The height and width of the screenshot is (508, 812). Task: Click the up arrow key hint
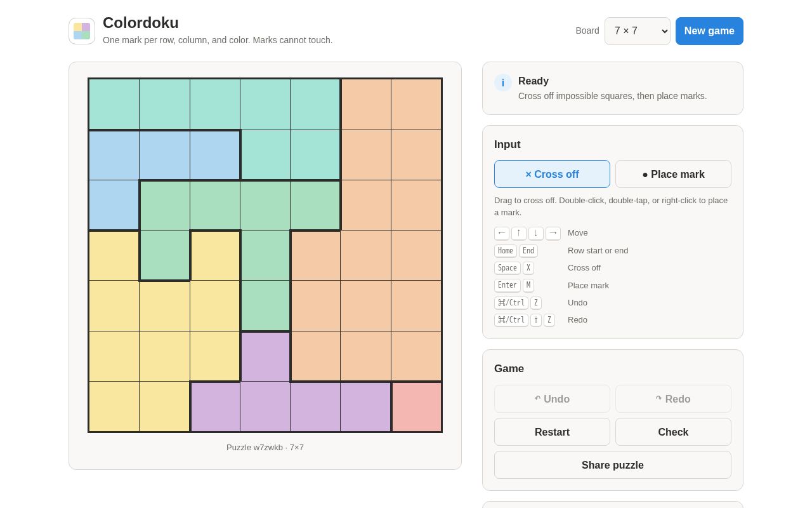(x=519, y=233)
